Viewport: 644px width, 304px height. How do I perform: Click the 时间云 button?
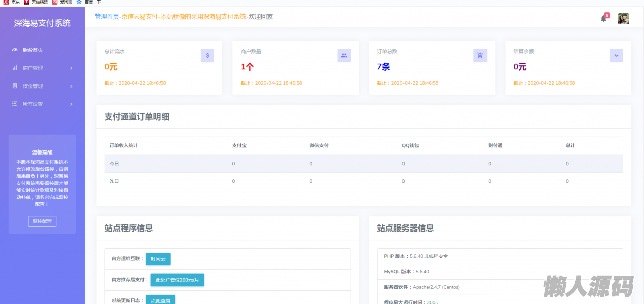158,259
